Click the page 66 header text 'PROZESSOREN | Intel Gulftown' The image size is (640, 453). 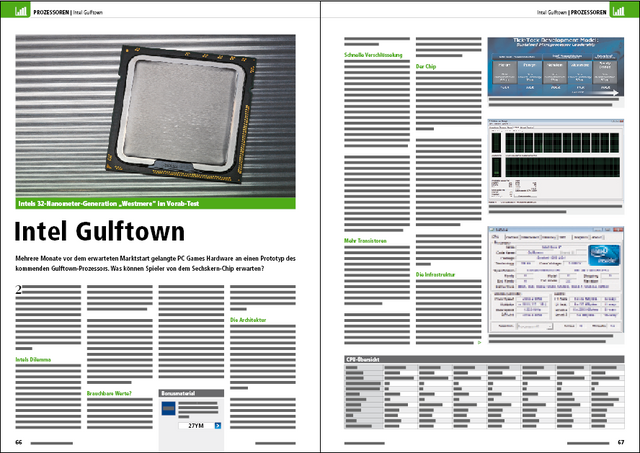[x=68, y=12]
